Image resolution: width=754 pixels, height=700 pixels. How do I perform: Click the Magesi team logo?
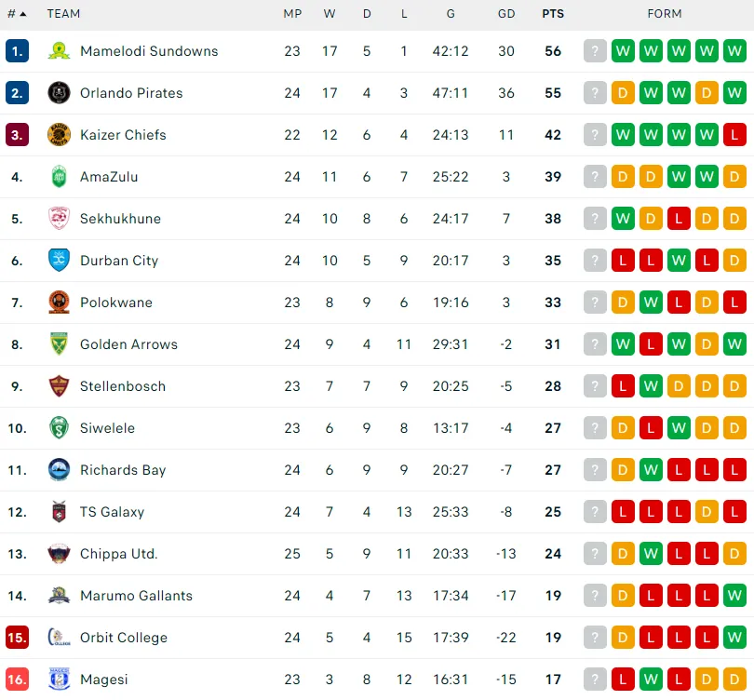point(59,680)
